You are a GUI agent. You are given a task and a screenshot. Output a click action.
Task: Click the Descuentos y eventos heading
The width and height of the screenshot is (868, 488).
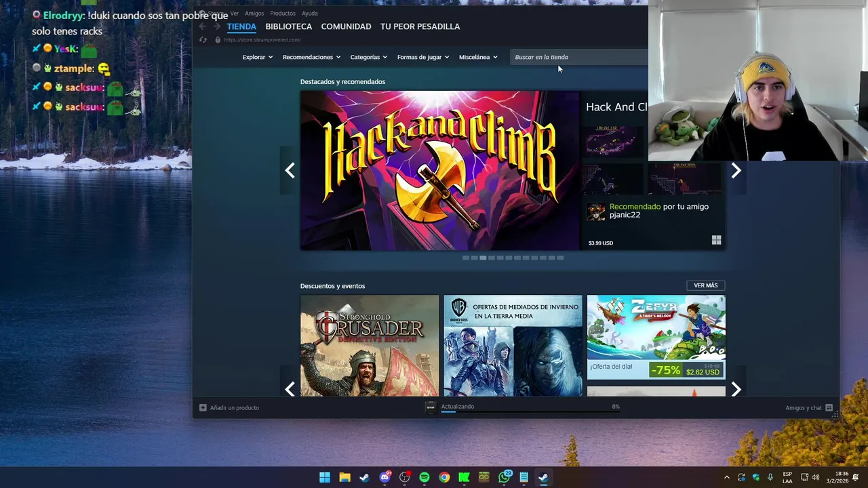click(x=332, y=286)
